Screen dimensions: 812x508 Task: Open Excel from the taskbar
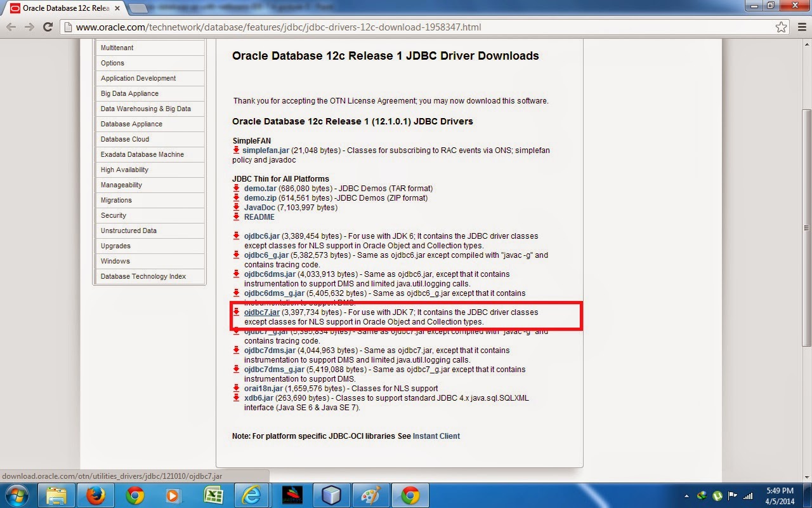214,495
